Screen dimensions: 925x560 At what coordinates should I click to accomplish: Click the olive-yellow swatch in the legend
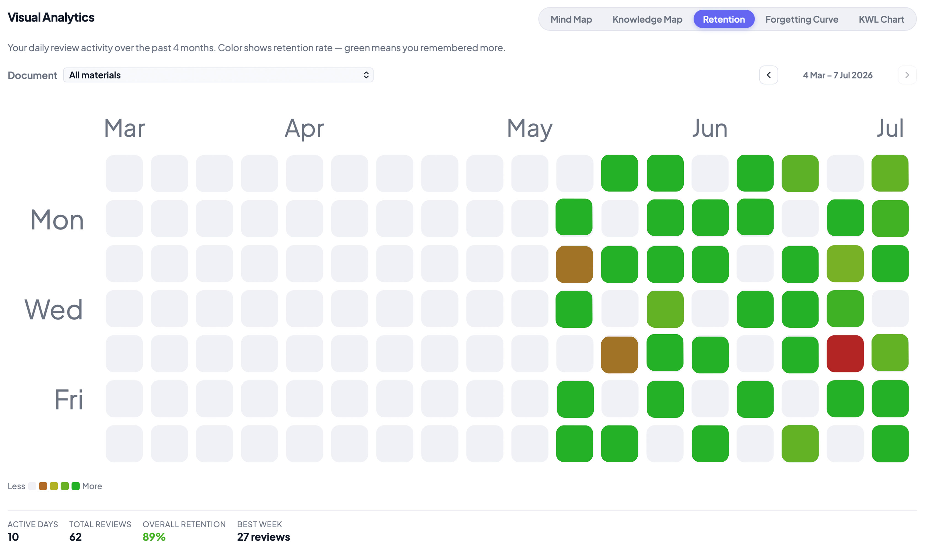(54, 486)
